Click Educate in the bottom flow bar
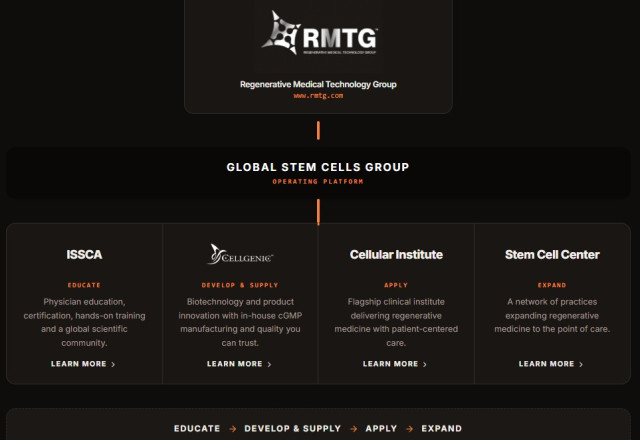Viewport: 640px width, 440px height. [x=197, y=428]
